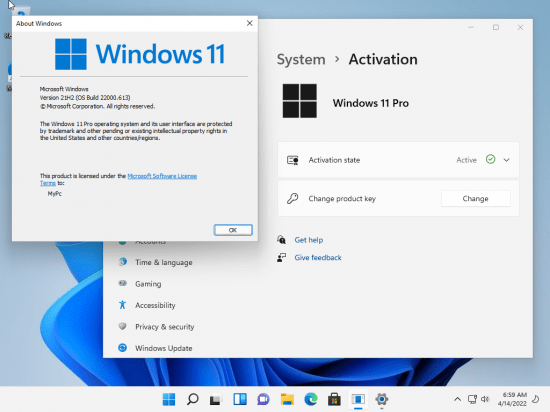Viewport: 550px width, 412px height.
Task: Click Windows 11 Pro black logo
Action: (300, 101)
